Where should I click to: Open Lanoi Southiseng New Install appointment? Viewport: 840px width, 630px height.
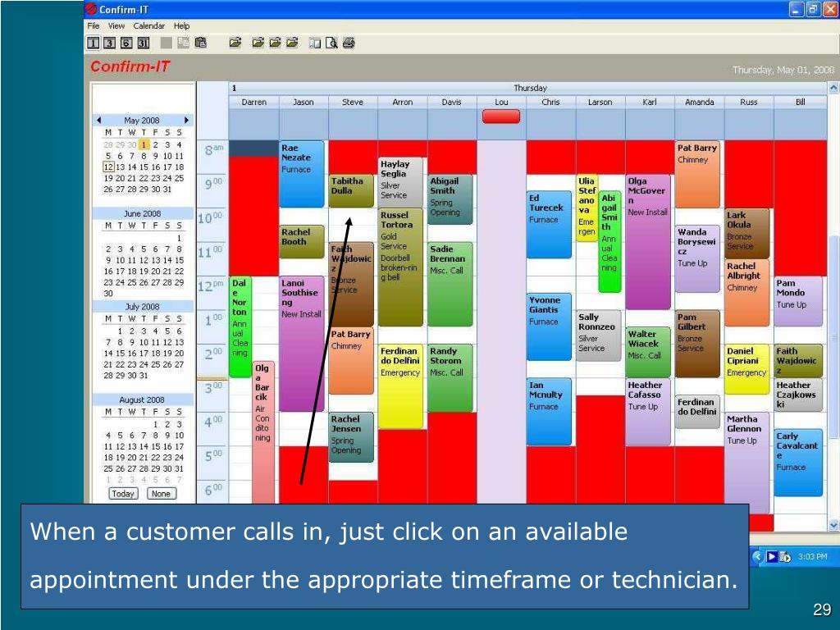coord(302,344)
